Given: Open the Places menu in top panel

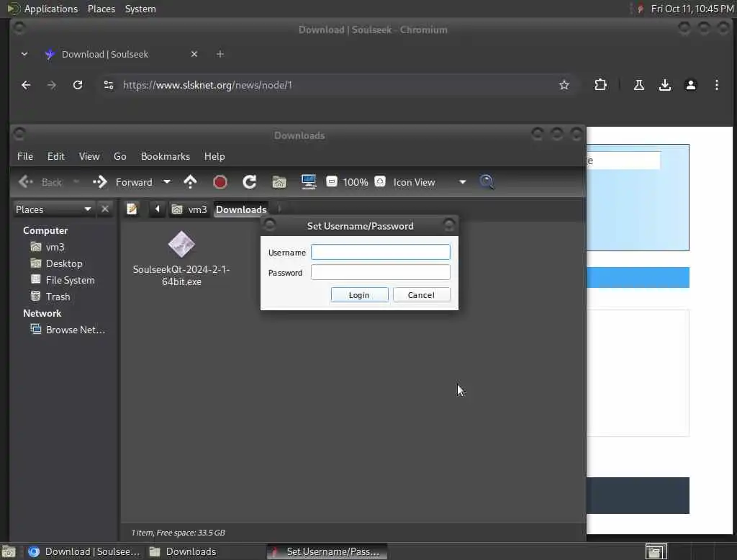Looking at the screenshot, I should (101, 9).
